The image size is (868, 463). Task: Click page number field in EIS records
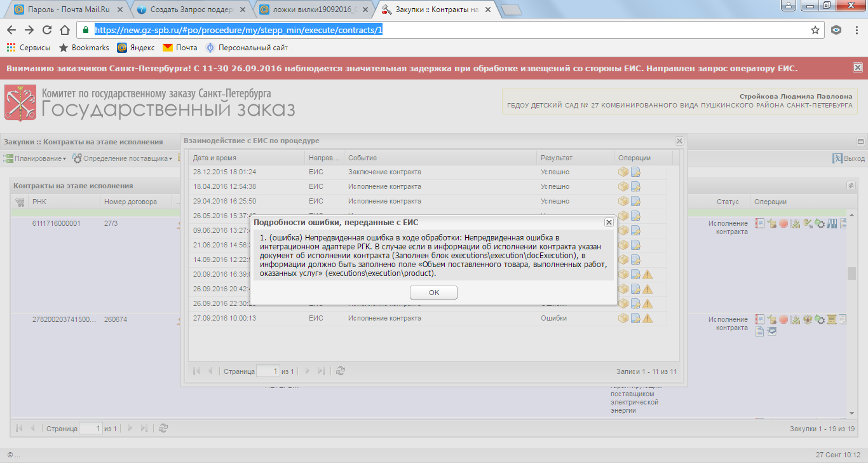pyautogui.click(x=268, y=371)
